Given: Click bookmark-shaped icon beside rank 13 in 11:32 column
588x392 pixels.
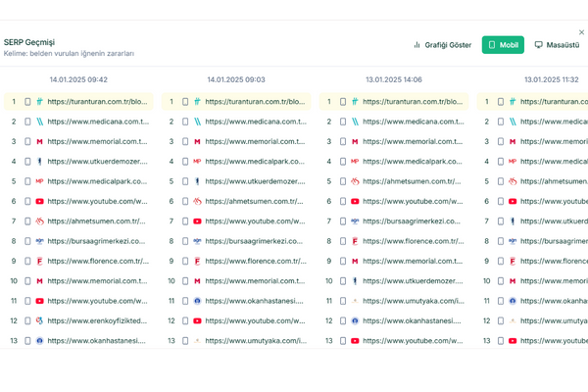Looking at the screenshot, I should pyautogui.click(x=501, y=341).
